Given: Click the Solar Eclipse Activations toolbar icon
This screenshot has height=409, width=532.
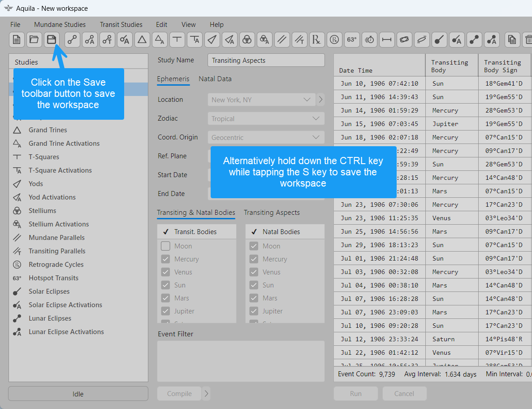Looking at the screenshot, I should [x=457, y=40].
